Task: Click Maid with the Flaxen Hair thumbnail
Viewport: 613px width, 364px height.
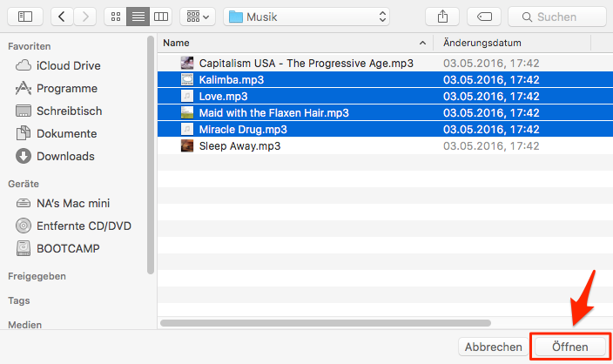Action: point(187,112)
